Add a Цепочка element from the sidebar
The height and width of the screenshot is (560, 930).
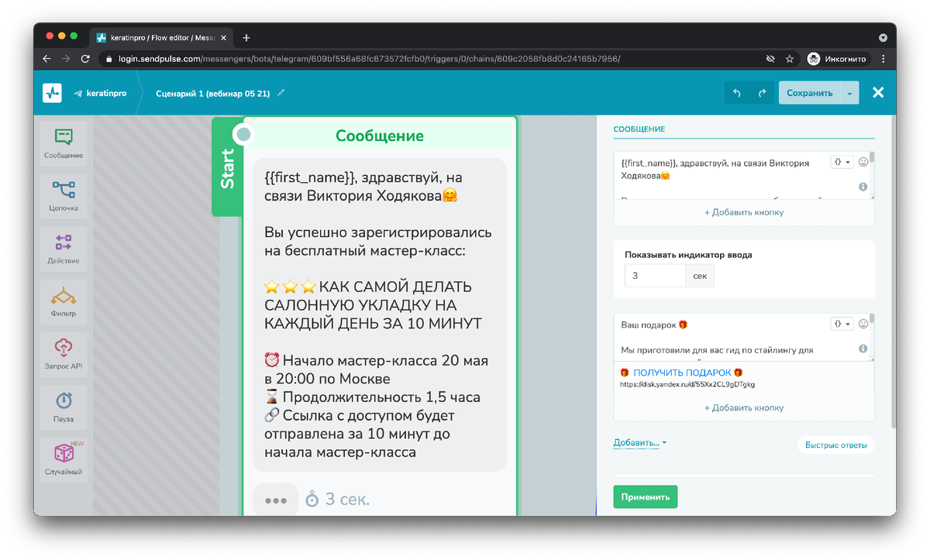[64, 196]
